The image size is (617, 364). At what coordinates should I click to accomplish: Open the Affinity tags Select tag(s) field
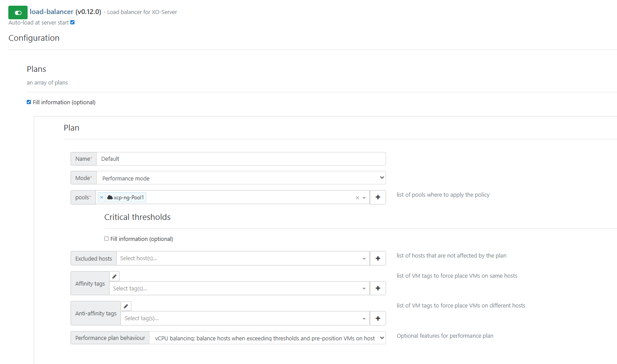[237, 288]
